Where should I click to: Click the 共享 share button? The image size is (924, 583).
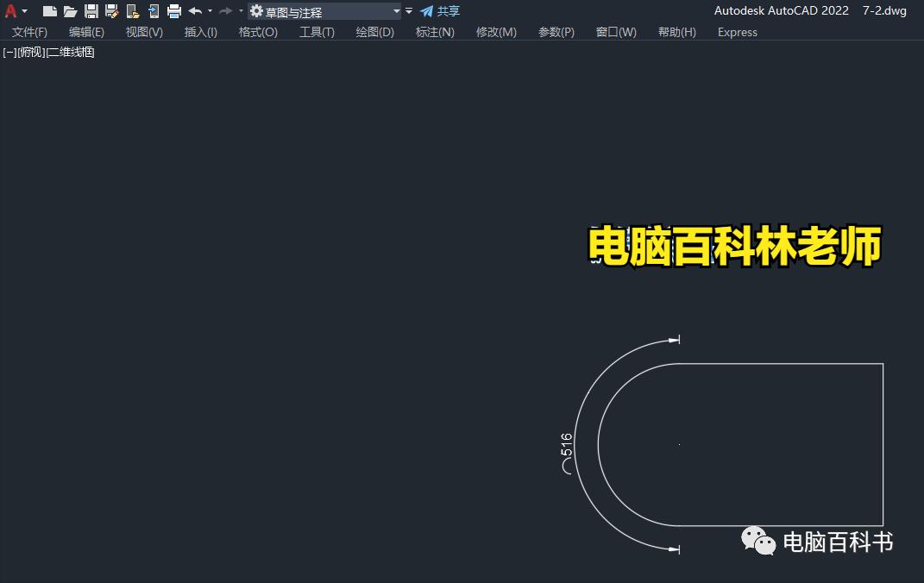[445, 11]
